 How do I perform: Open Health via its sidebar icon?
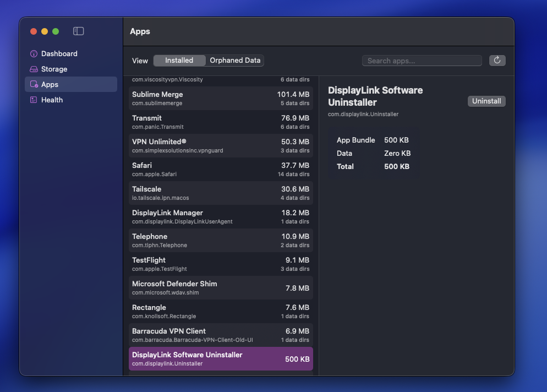coord(34,100)
